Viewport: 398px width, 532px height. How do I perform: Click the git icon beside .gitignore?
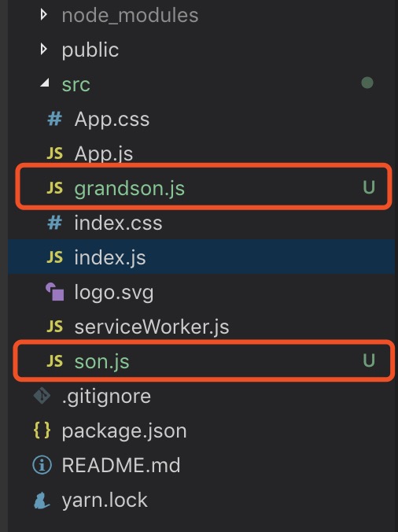point(42,396)
